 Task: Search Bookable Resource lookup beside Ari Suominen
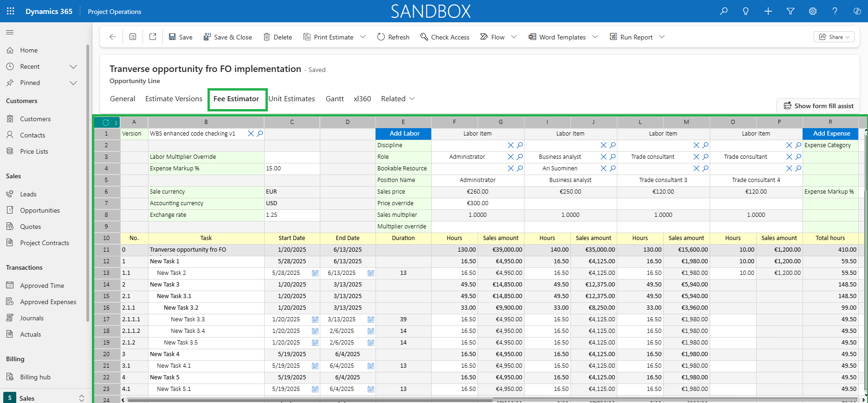[613, 168]
